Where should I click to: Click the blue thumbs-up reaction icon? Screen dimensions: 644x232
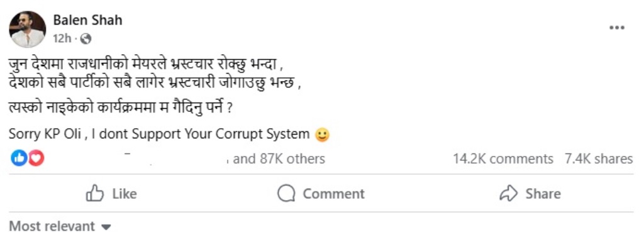[x=19, y=158]
